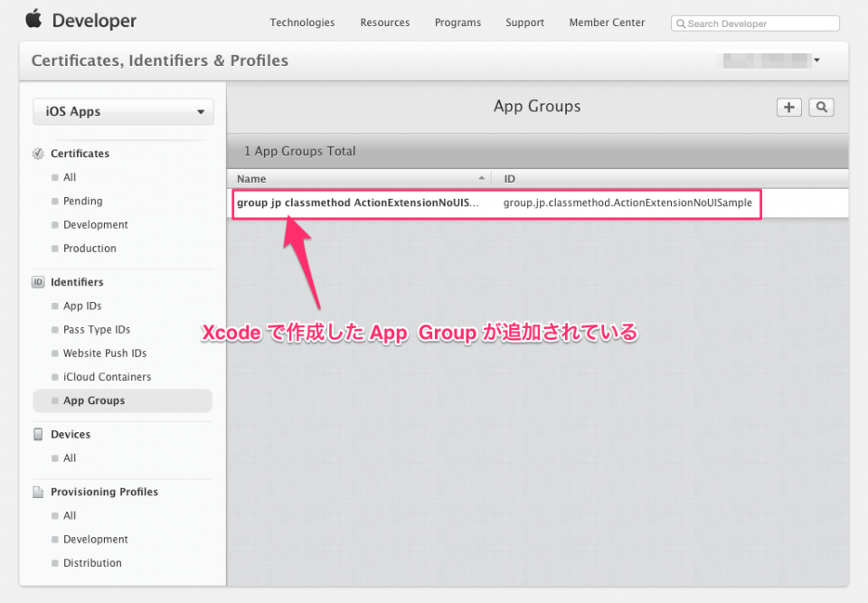Click the Identifiers ID badge icon
This screenshot has height=603, width=868.
click(x=38, y=282)
